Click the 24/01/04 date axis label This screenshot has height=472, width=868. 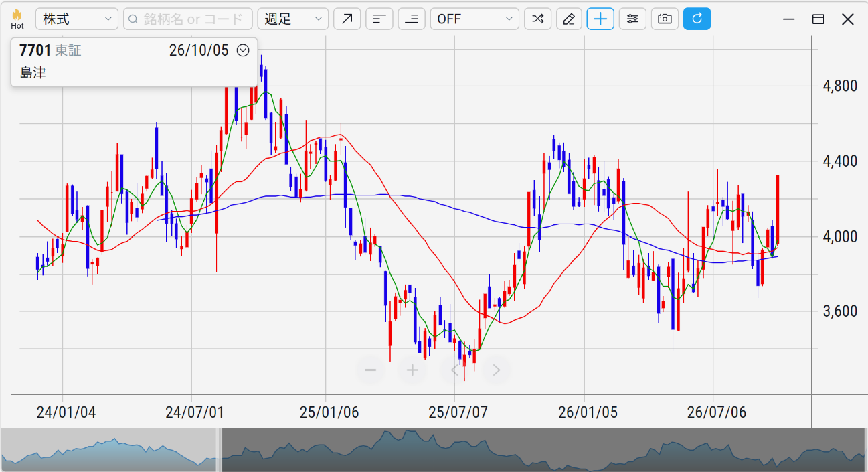pos(66,412)
